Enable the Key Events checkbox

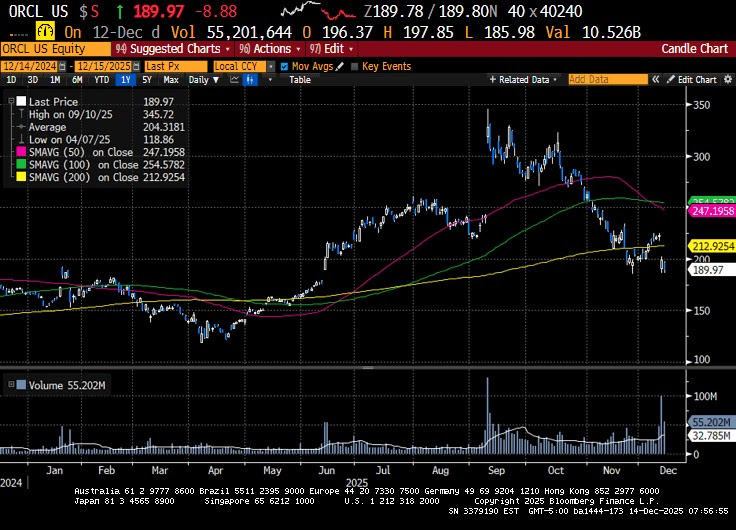click(355, 65)
